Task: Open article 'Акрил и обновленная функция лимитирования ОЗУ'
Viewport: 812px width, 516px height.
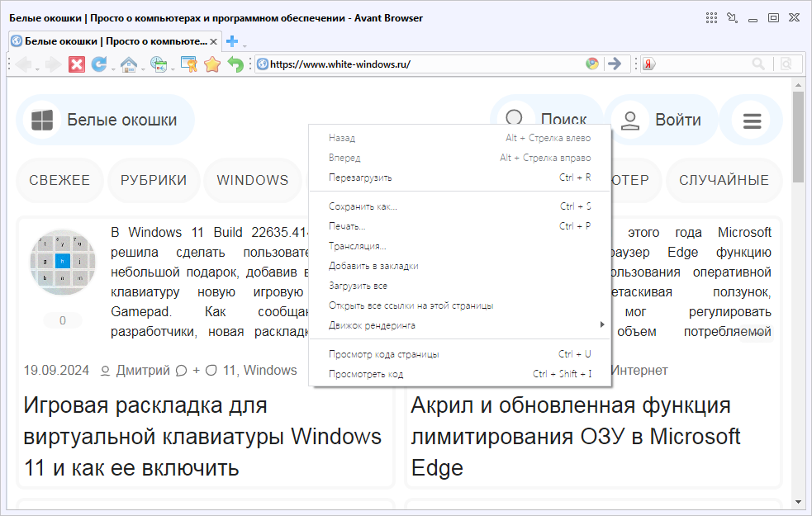Action: [576, 436]
